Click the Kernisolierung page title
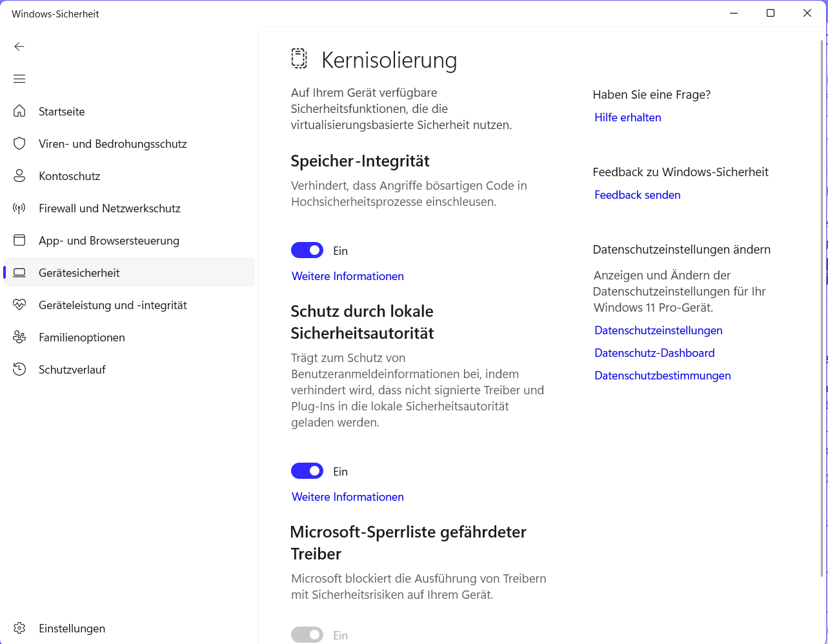This screenshot has height=644, width=828. pos(389,60)
